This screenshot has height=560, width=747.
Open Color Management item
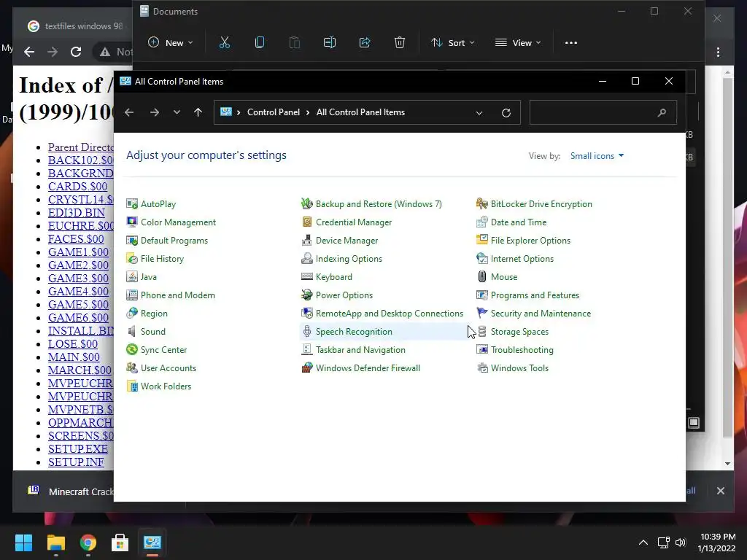point(171,222)
